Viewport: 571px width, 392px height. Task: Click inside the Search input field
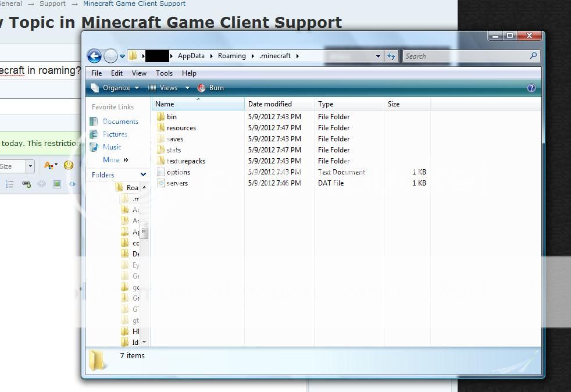(x=465, y=56)
